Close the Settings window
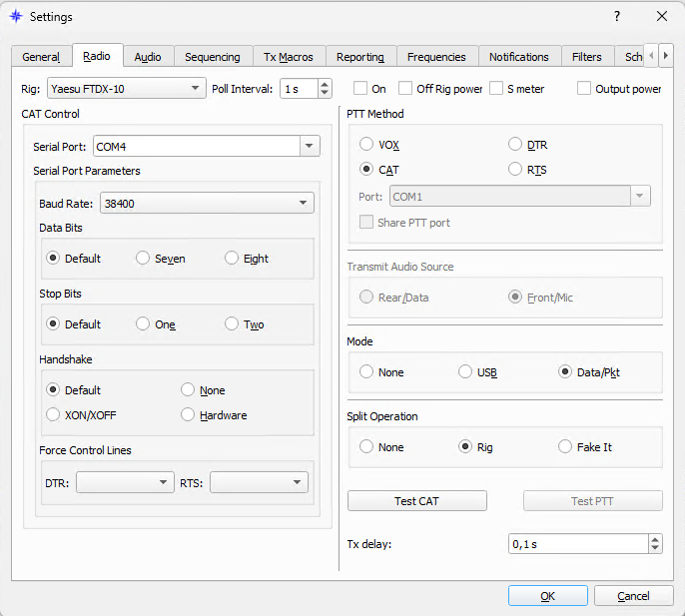This screenshot has height=616, width=685. pos(662,17)
